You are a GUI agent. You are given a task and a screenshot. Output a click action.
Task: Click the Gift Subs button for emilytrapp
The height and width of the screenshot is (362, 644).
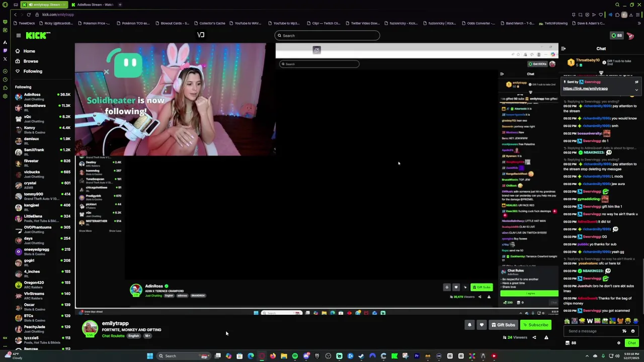coord(503,325)
